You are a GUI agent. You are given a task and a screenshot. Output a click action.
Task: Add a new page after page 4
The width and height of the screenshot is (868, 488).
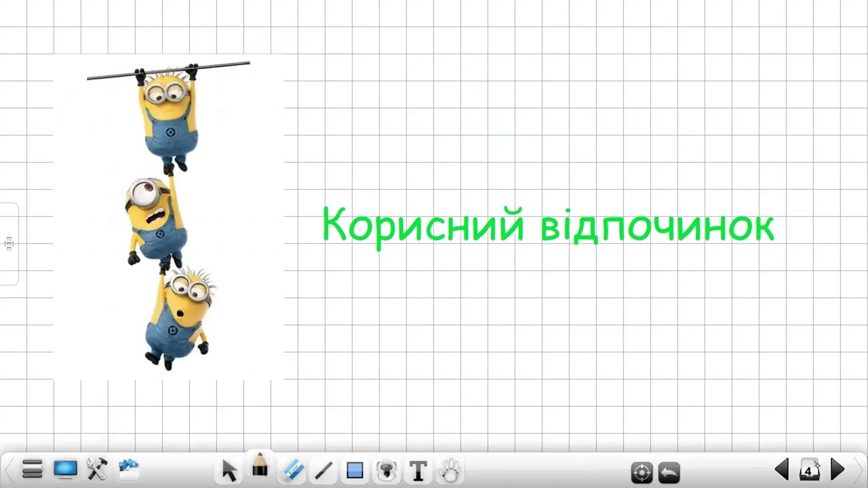pos(809,470)
